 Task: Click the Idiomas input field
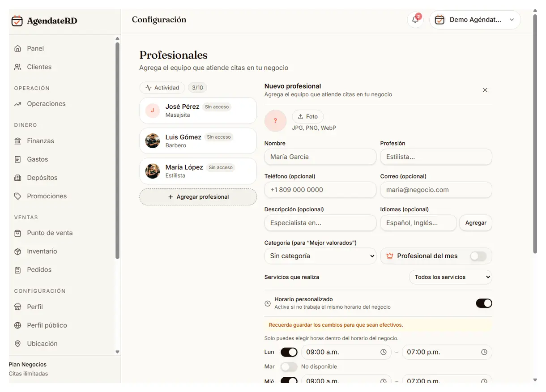pos(418,223)
